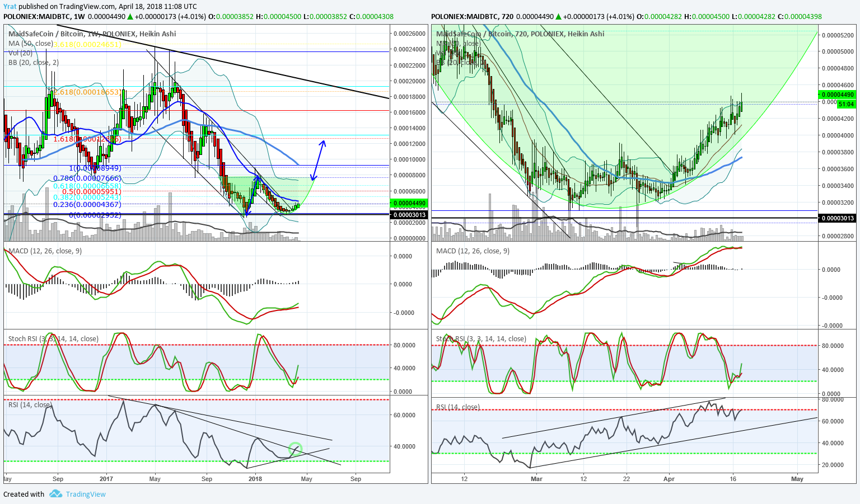Click the Stoch RSI label in the 1W chart
860x504 pixels.
[53, 338]
